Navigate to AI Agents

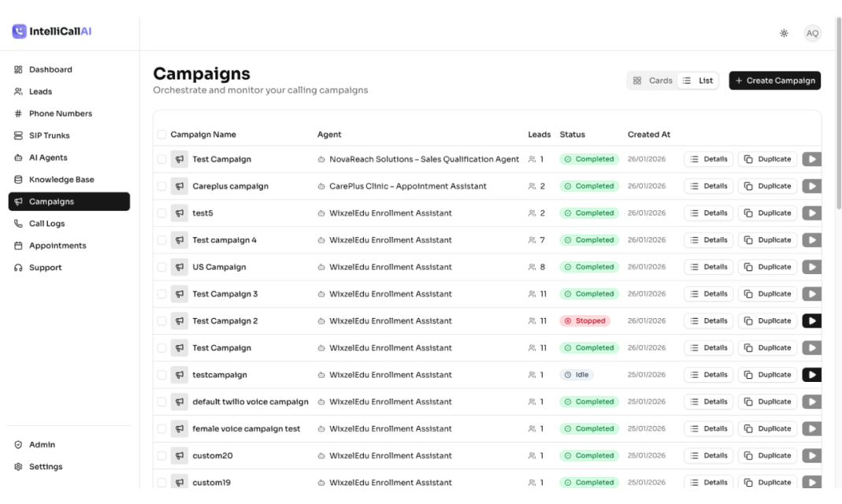pyautogui.click(x=69, y=157)
